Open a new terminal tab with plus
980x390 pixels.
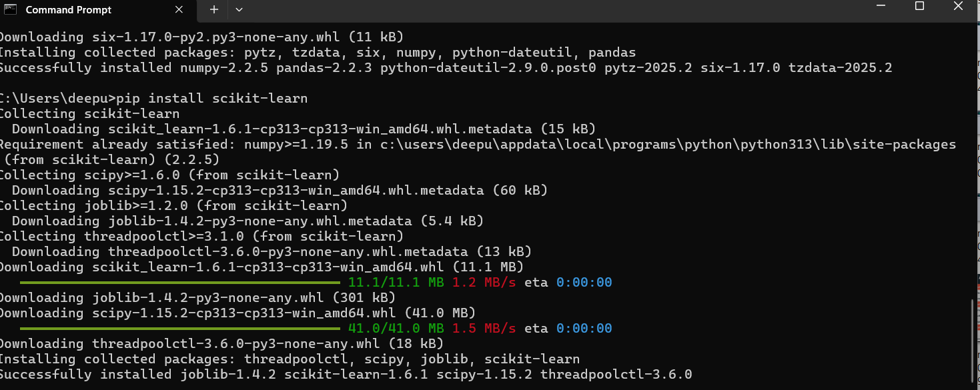tap(213, 9)
